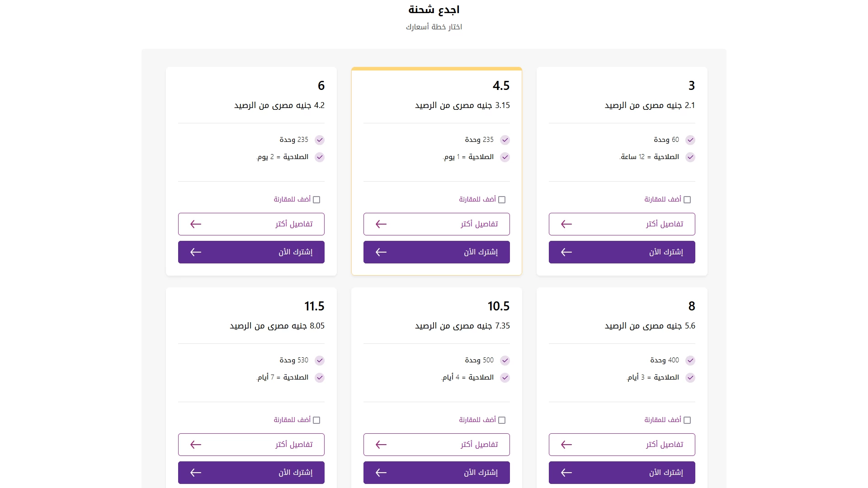The width and height of the screenshot is (868, 488).
Task: Click the arrow icon on plan 11.5's subscribe button
Action: (x=196, y=473)
